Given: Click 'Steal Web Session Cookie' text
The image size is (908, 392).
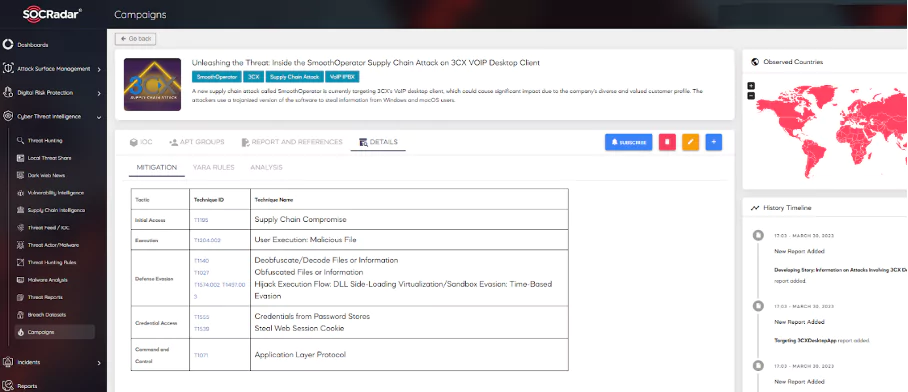Looking at the screenshot, I should (x=299, y=328).
